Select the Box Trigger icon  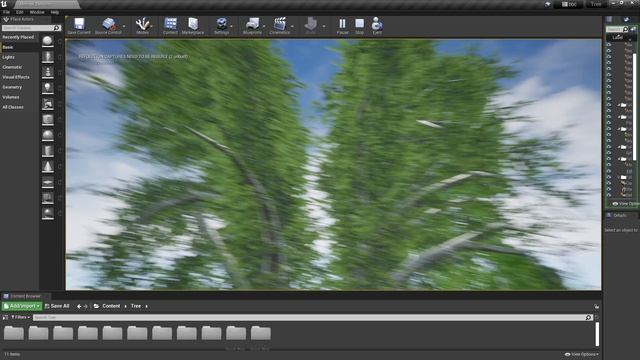[x=48, y=198]
